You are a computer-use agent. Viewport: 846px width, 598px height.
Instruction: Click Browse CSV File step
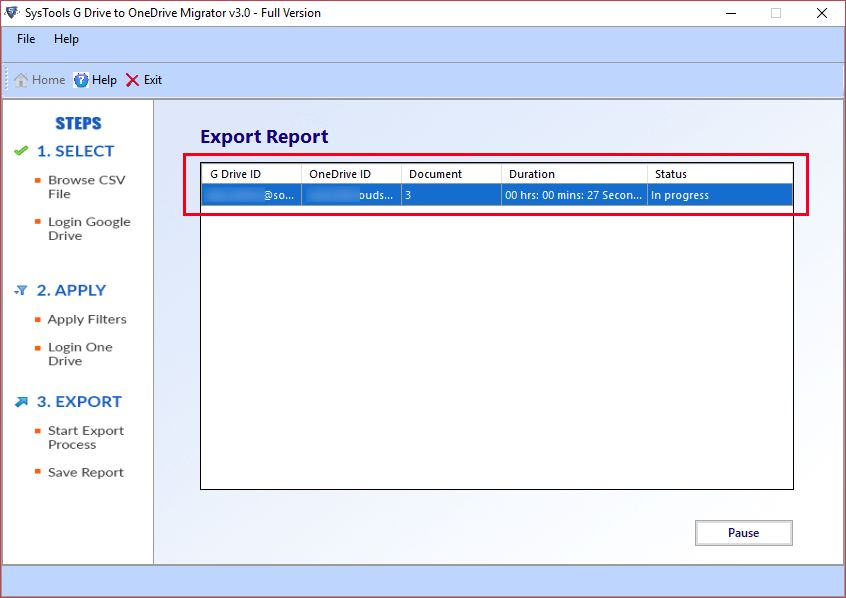coord(86,187)
